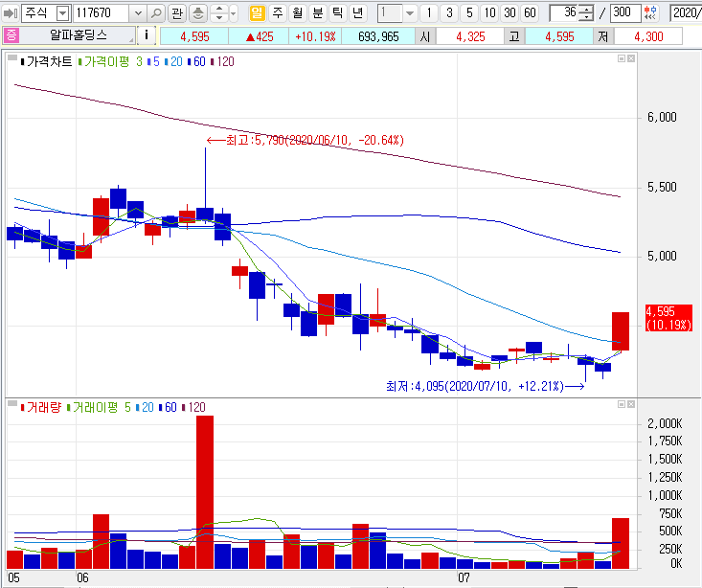Switch to the 분 minute chart period
This screenshot has height=588, width=702.
[x=318, y=13]
